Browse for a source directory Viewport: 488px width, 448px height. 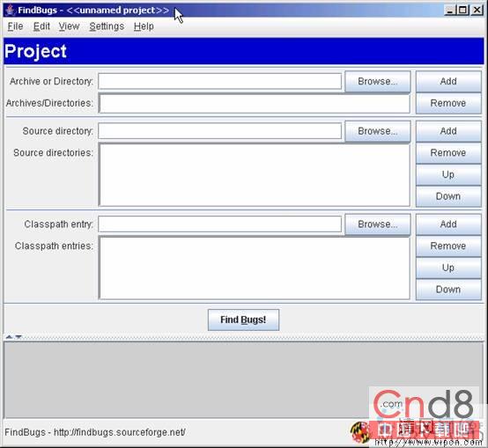pos(378,131)
